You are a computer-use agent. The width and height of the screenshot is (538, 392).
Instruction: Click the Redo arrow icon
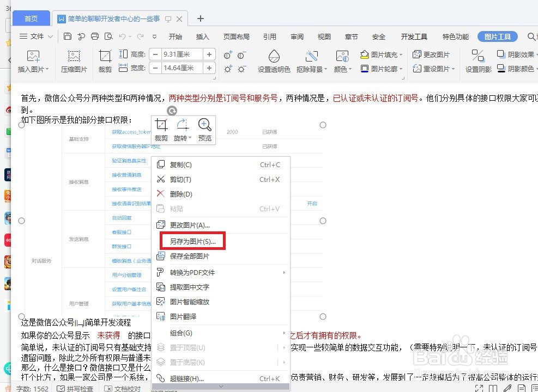coord(140,36)
